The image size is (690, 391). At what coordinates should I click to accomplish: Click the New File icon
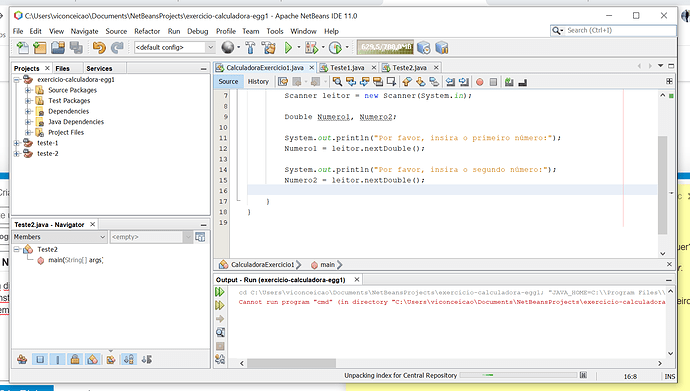22,48
